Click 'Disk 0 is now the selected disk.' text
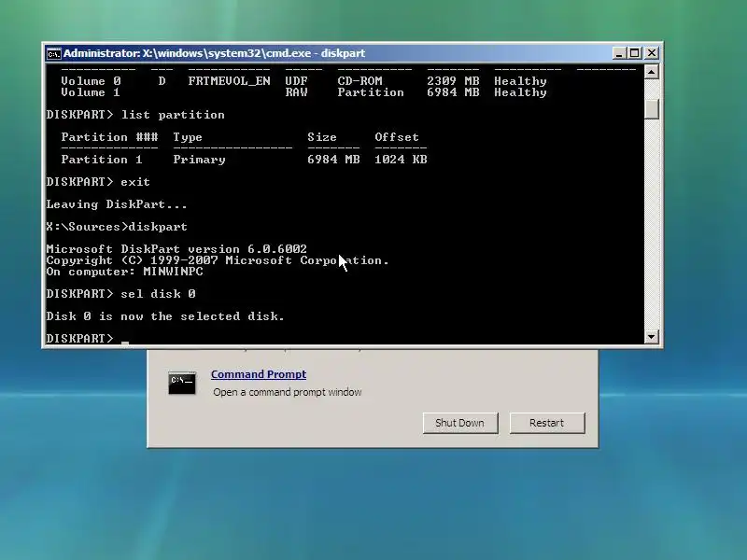Screen dimensions: 747x560 [165, 316]
